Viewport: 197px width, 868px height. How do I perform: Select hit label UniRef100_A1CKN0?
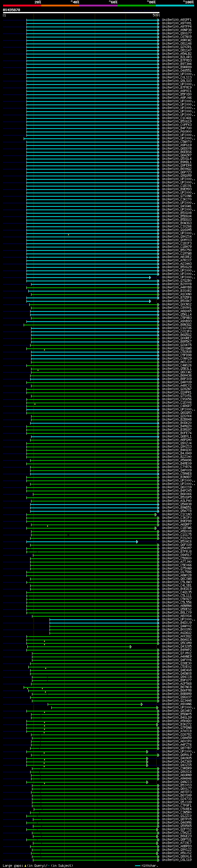(x=176, y=294)
